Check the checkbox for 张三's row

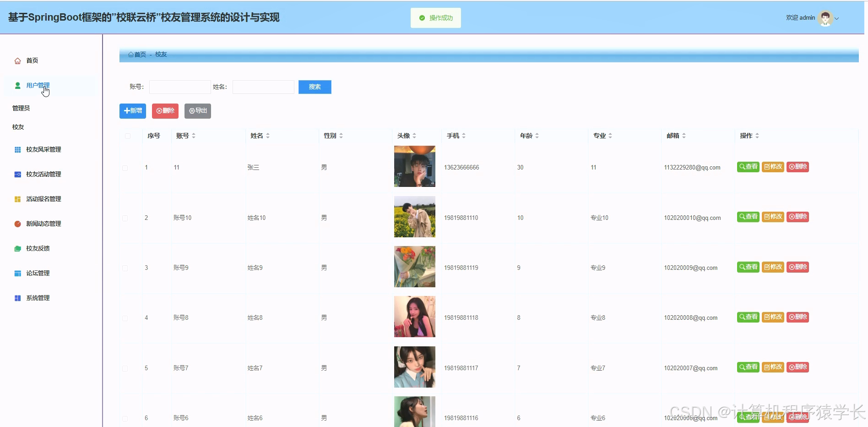[x=125, y=168]
